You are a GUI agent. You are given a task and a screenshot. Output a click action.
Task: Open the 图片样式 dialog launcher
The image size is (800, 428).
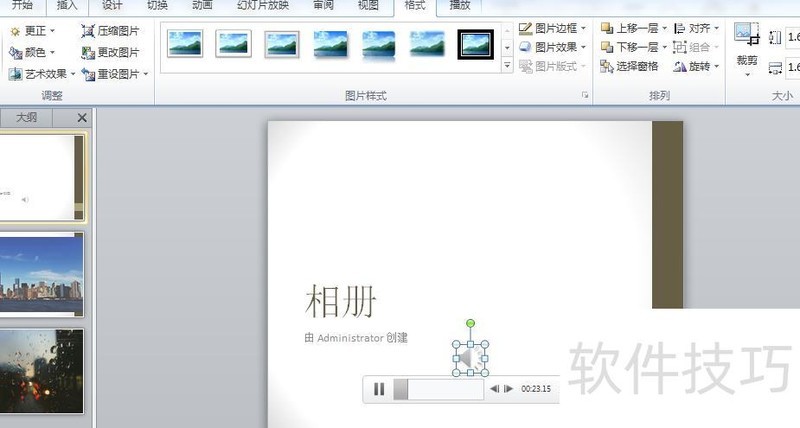click(x=585, y=95)
